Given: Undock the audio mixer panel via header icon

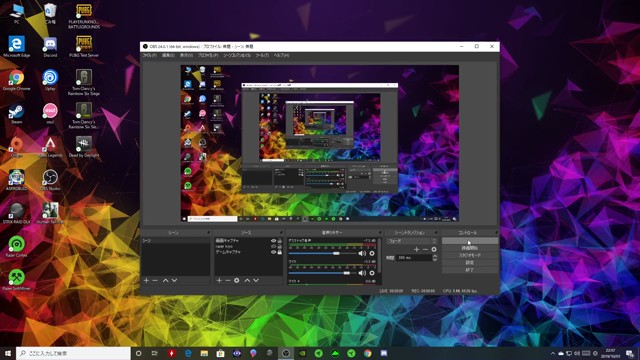Looking at the screenshot, I should coord(380,233).
